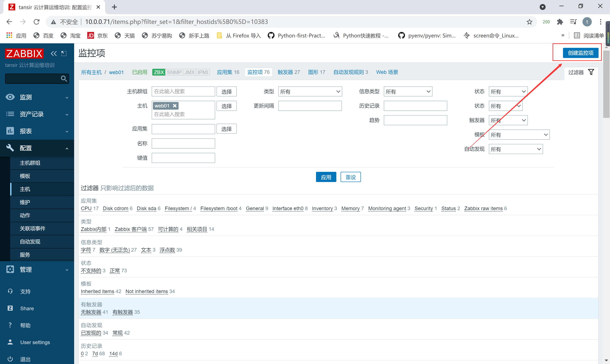610x364 pixels.
Task: Open 服务 services submenu item
Action: click(x=42, y=255)
